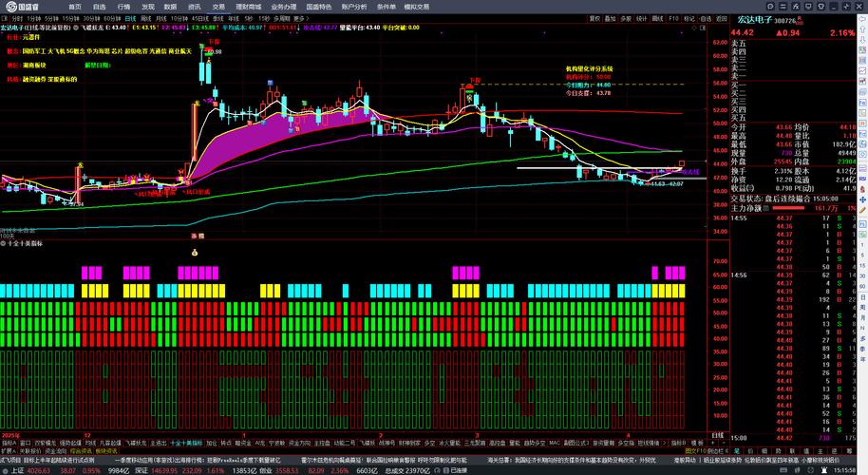Click the 叠加 overlay button

pos(610,18)
